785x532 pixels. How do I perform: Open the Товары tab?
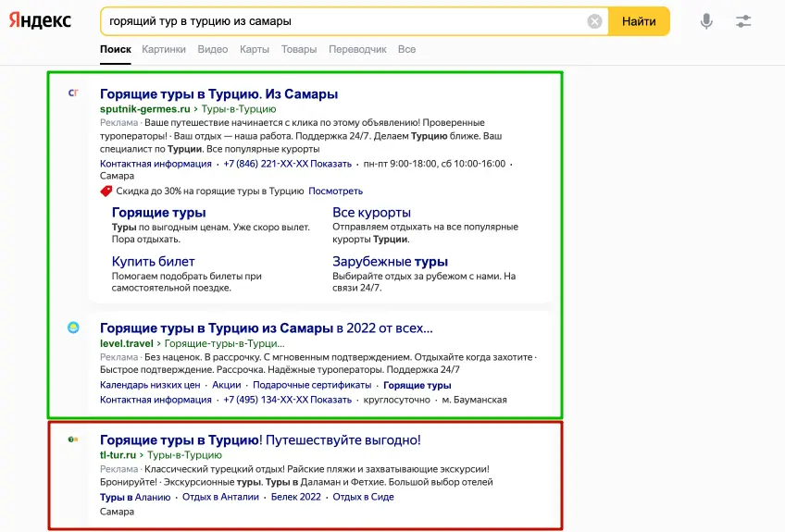point(299,50)
